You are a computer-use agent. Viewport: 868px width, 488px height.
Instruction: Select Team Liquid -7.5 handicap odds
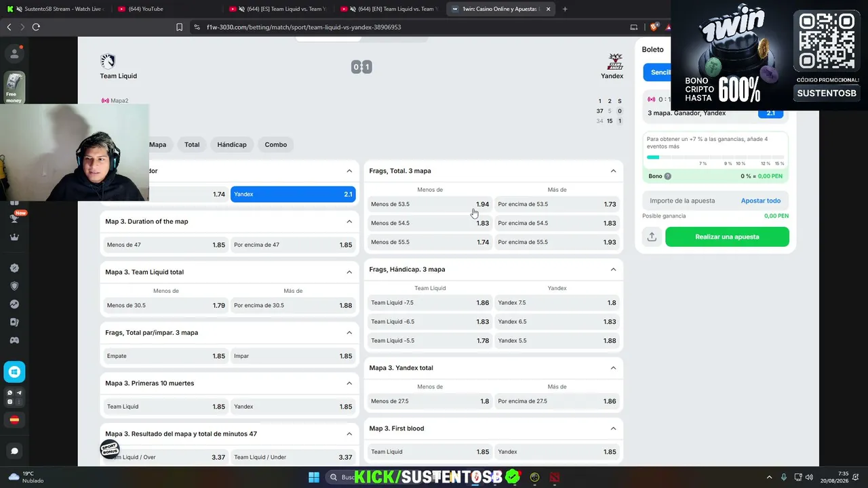coord(430,303)
